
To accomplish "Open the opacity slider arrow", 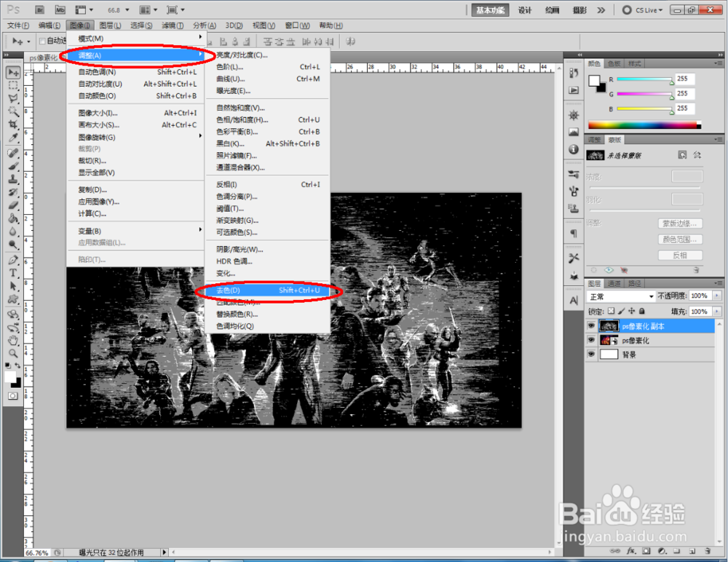I will [x=717, y=296].
